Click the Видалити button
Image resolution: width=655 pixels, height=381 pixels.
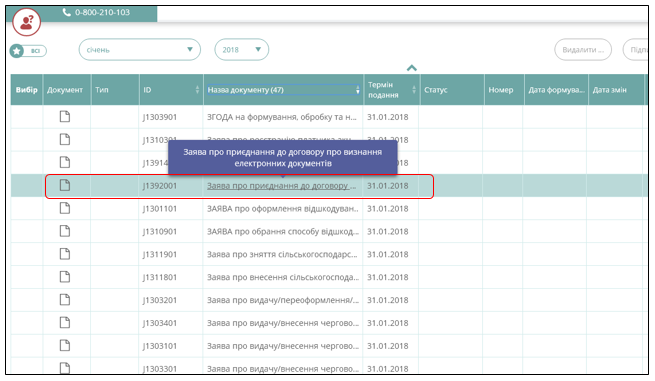coord(583,50)
